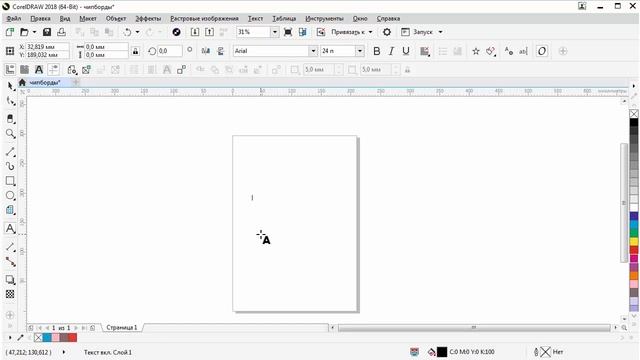
Task: Print the document
Action: tap(61, 32)
